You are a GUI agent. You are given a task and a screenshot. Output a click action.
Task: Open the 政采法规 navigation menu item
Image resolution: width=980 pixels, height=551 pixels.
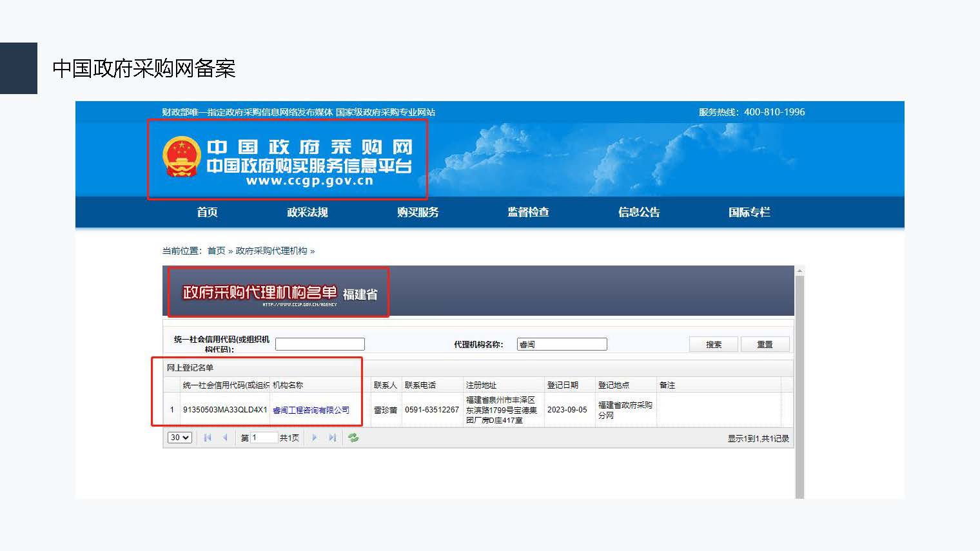point(308,212)
